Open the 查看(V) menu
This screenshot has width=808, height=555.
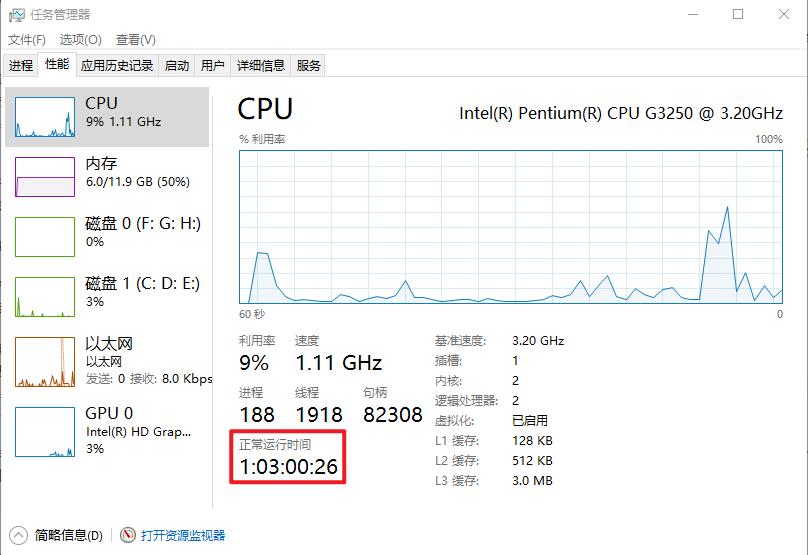tap(135, 40)
